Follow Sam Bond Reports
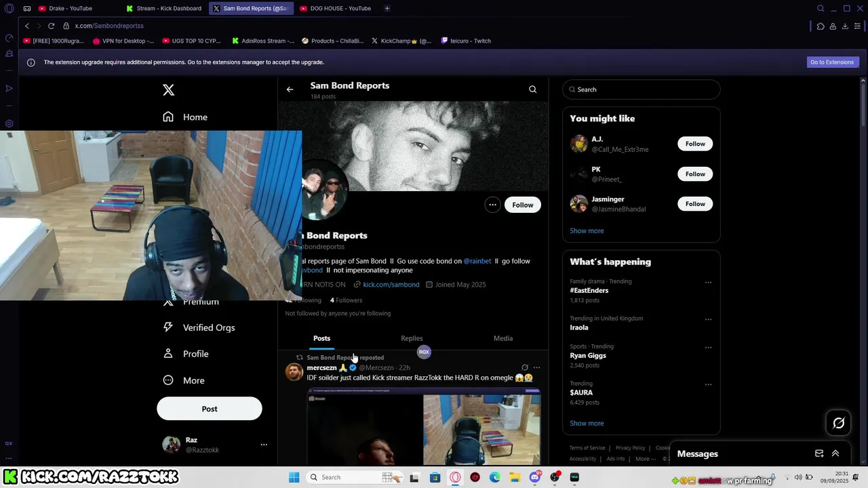This screenshot has height=488, width=868. pos(523,205)
